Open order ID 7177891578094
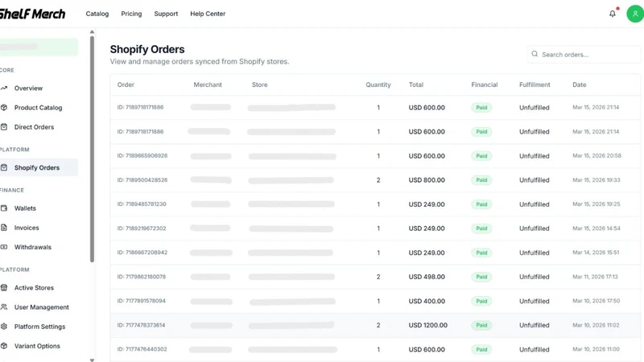This screenshot has width=644, height=362. pos(142,301)
